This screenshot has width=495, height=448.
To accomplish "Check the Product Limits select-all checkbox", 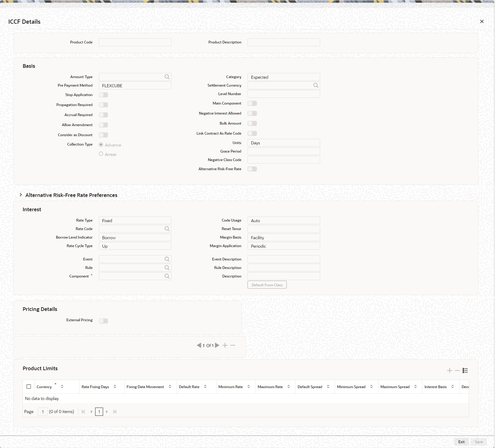I will (29, 387).
